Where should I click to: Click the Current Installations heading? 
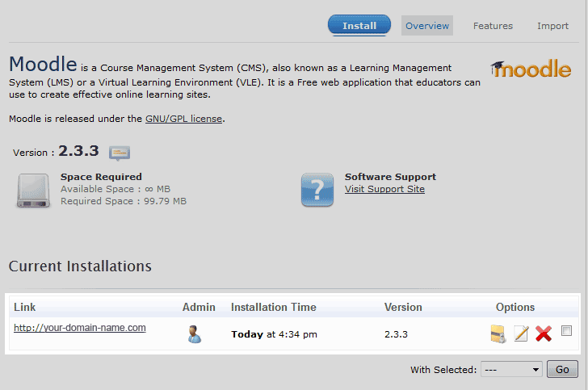pyautogui.click(x=80, y=266)
